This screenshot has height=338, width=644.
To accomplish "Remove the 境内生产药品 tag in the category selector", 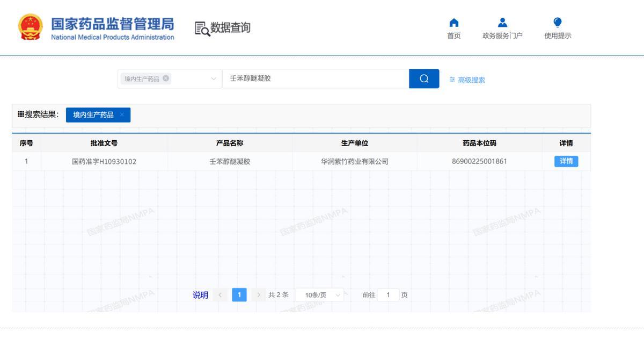I will tap(166, 78).
